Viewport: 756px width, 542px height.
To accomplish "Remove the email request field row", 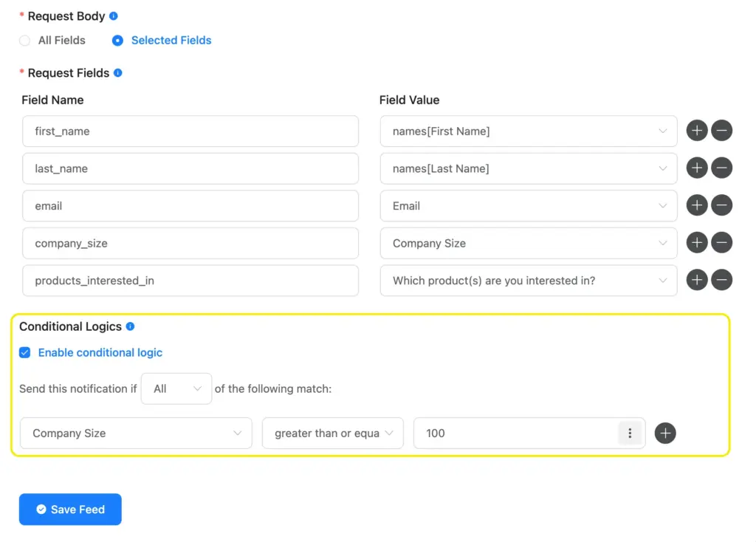I will (722, 205).
